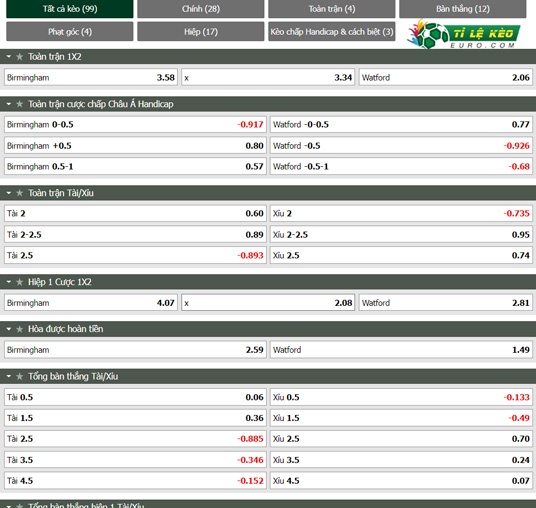Select Watford draw-no-bet at 1.49
Viewport: 536px width, 508px height.
tap(401, 350)
